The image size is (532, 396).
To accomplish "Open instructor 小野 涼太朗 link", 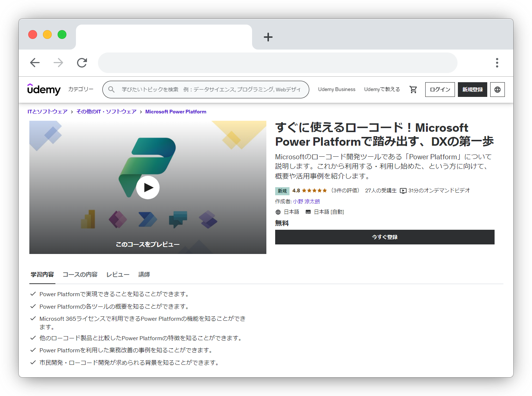I will (306, 201).
